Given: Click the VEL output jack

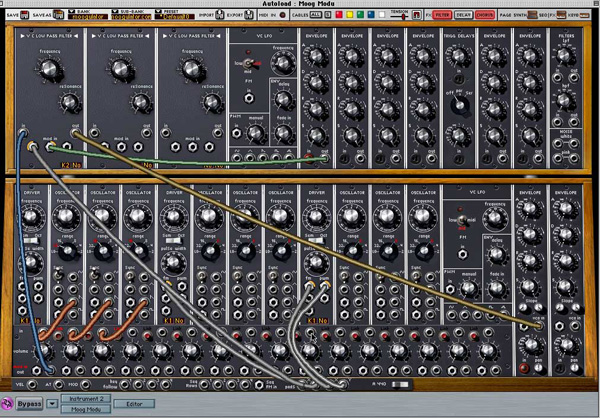Looking at the screenshot, I should coord(32,384).
